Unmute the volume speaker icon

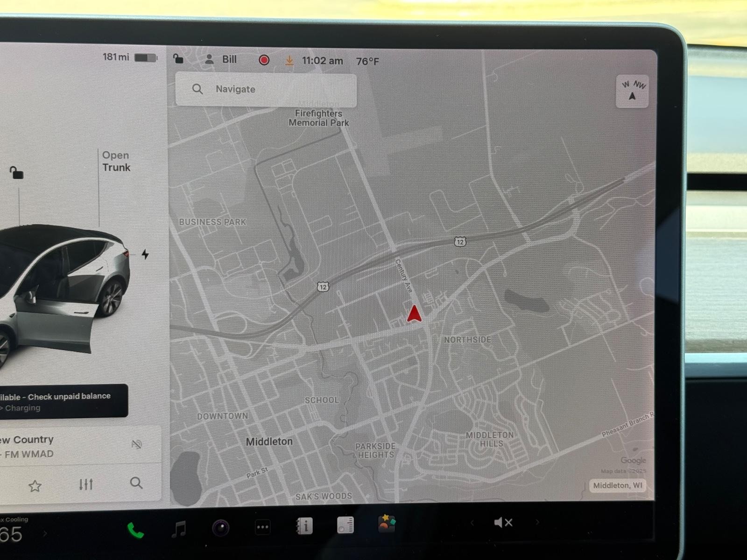pyautogui.click(x=503, y=523)
